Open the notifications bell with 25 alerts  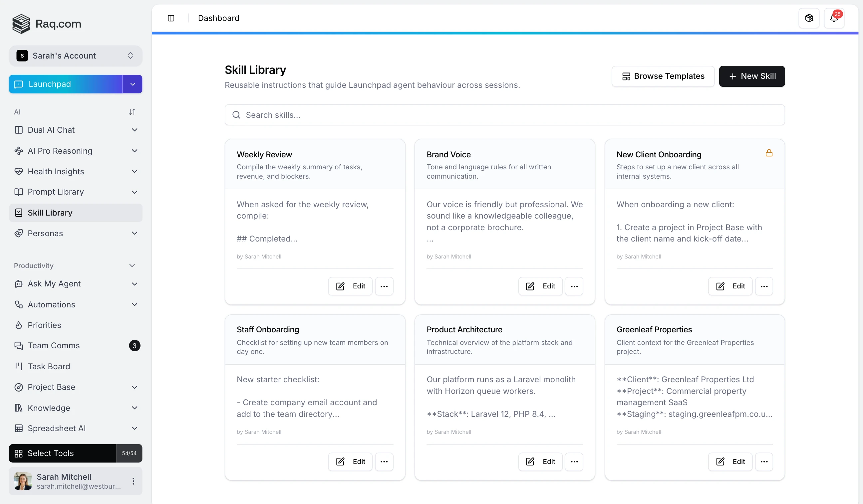tap(835, 18)
